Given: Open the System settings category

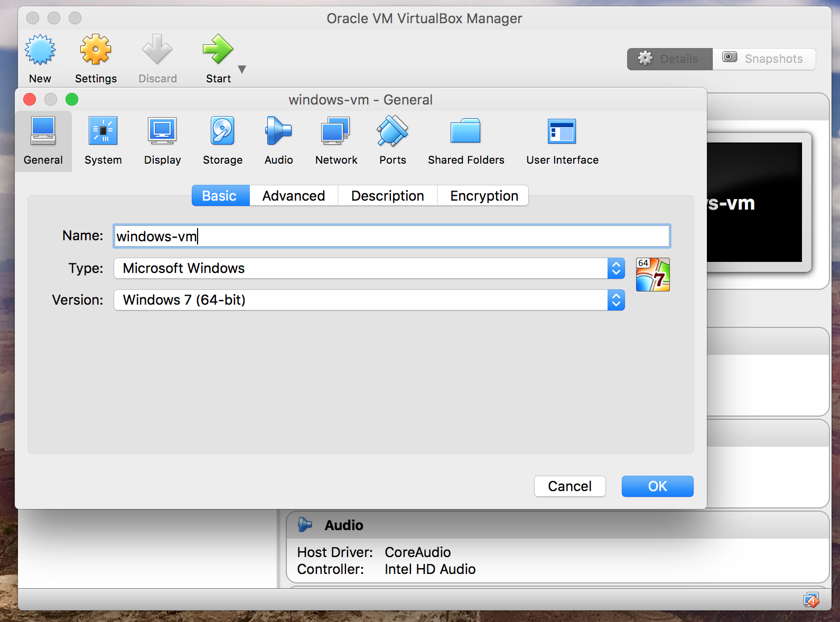Looking at the screenshot, I should pyautogui.click(x=103, y=141).
